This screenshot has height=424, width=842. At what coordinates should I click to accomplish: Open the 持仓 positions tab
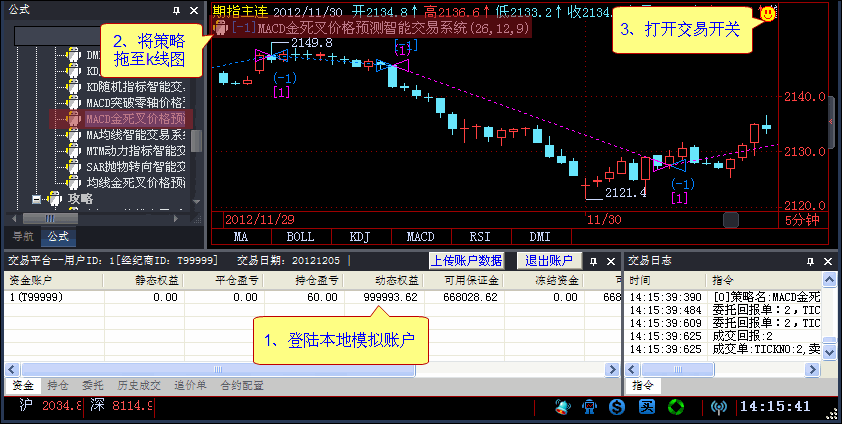58,385
